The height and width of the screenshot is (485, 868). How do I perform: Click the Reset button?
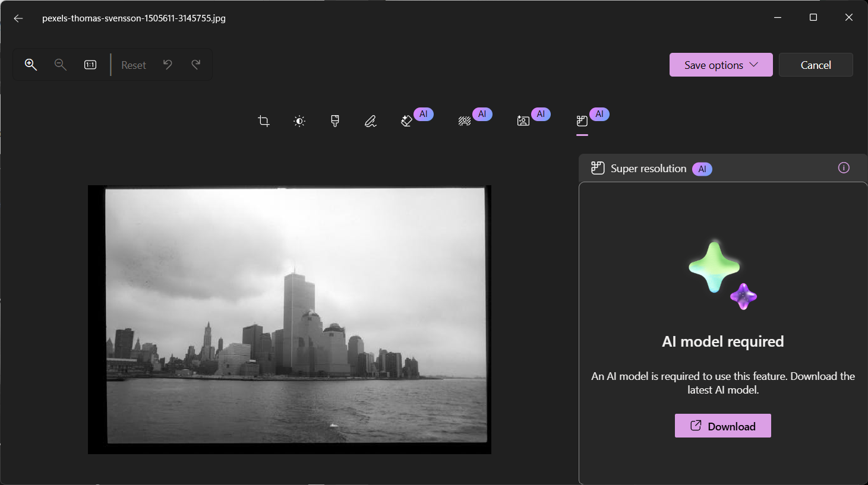click(x=134, y=65)
